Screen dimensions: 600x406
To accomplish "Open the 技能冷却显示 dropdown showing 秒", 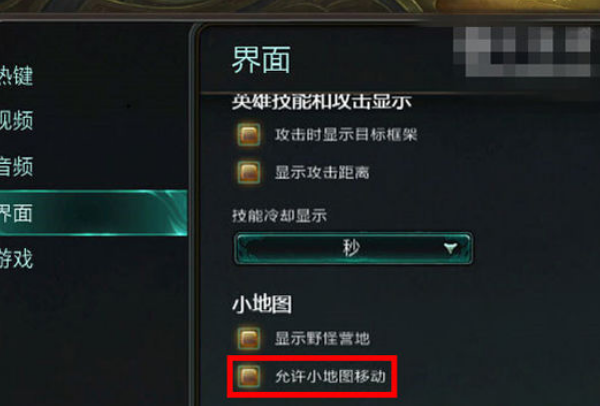I will tap(353, 248).
